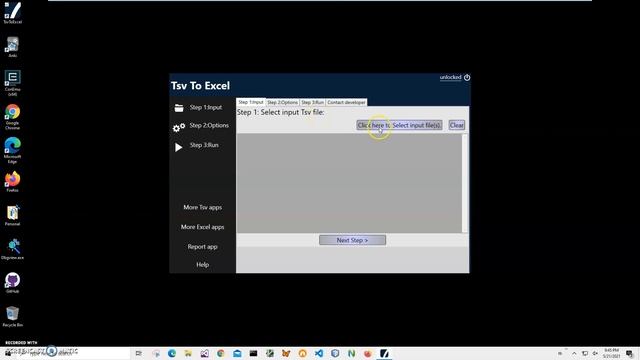640x360 pixels.
Task: Click the Next Step > button
Action: coord(352,240)
